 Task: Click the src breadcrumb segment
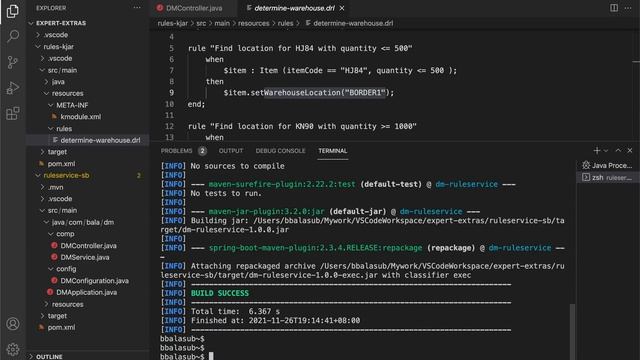(x=201, y=23)
